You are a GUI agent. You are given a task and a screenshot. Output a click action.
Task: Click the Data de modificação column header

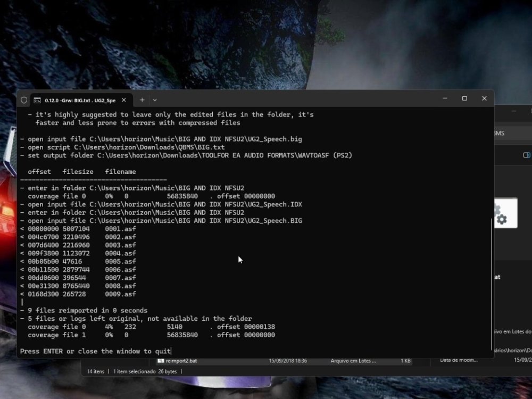pyautogui.click(x=459, y=359)
